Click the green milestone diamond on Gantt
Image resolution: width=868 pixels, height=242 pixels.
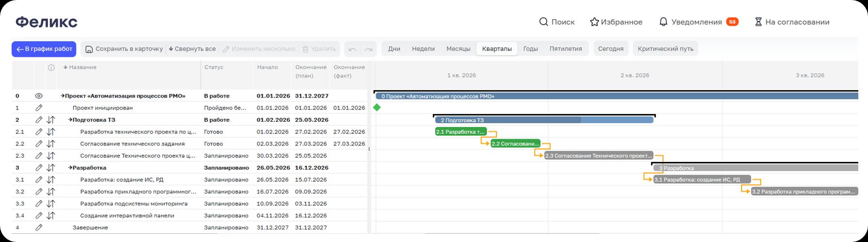click(x=377, y=108)
